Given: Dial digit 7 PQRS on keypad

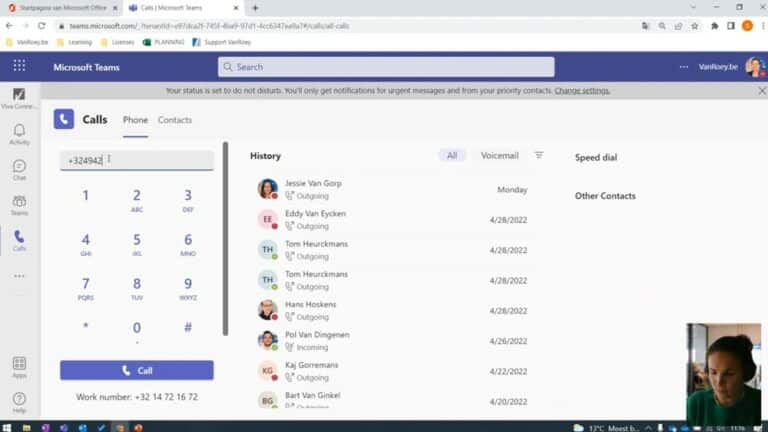Looking at the screenshot, I should click(x=86, y=288).
